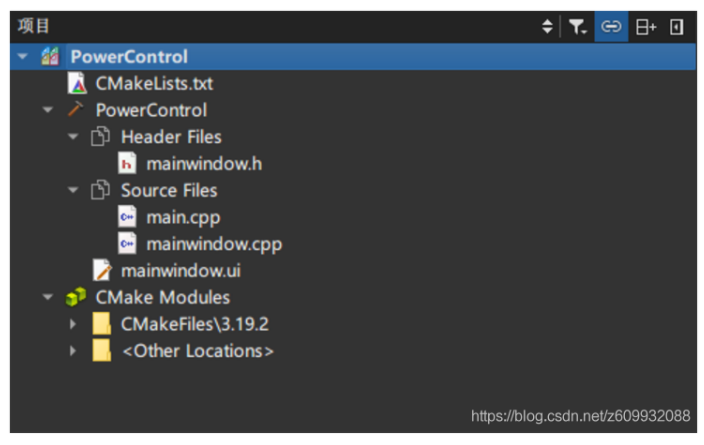This screenshot has height=445, width=704.
Task: Click the mainwindow.ui form file icon
Action: (x=102, y=270)
